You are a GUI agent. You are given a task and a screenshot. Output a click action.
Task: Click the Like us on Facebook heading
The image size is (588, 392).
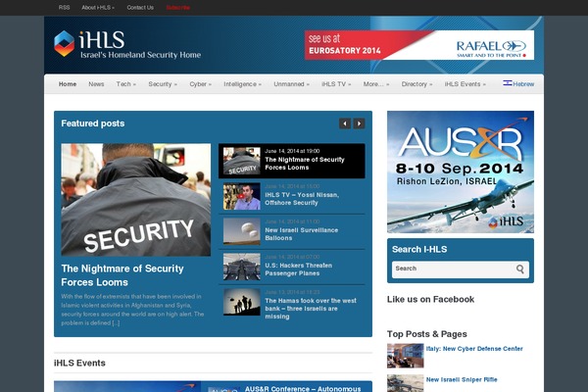[430, 299]
